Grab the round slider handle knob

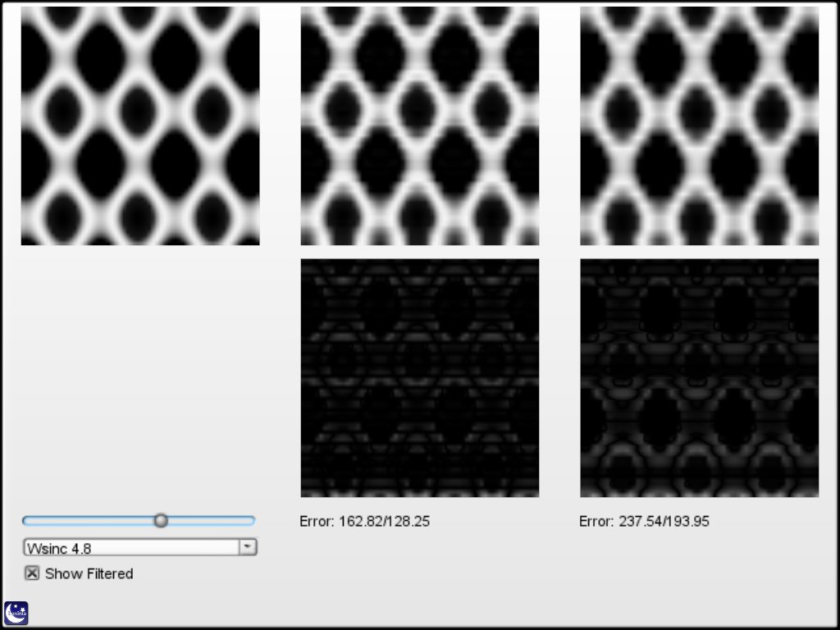coord(162,520)
